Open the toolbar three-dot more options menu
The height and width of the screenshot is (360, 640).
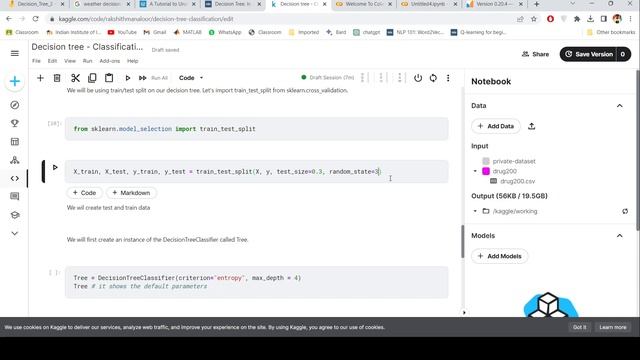tap(448, 78)
